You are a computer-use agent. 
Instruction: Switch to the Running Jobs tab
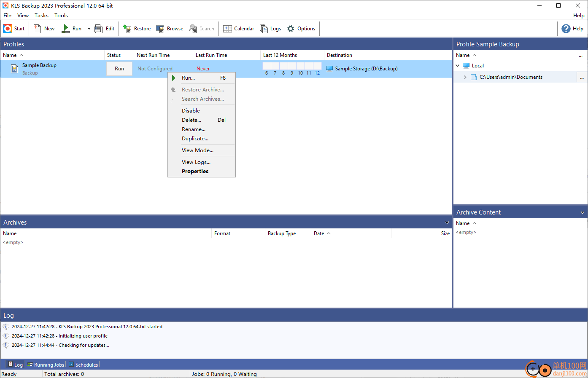pyautogui.click(x=46, y=365)
